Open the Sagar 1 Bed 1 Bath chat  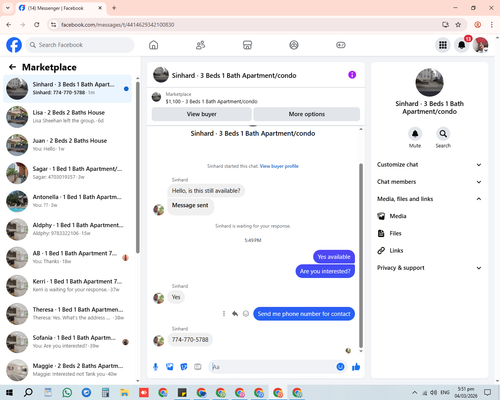67,173
